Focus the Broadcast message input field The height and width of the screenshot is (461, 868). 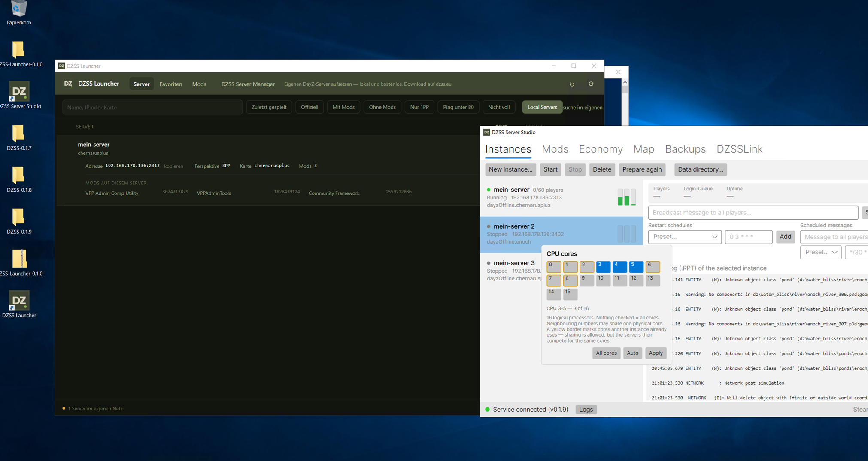[753, 213]
